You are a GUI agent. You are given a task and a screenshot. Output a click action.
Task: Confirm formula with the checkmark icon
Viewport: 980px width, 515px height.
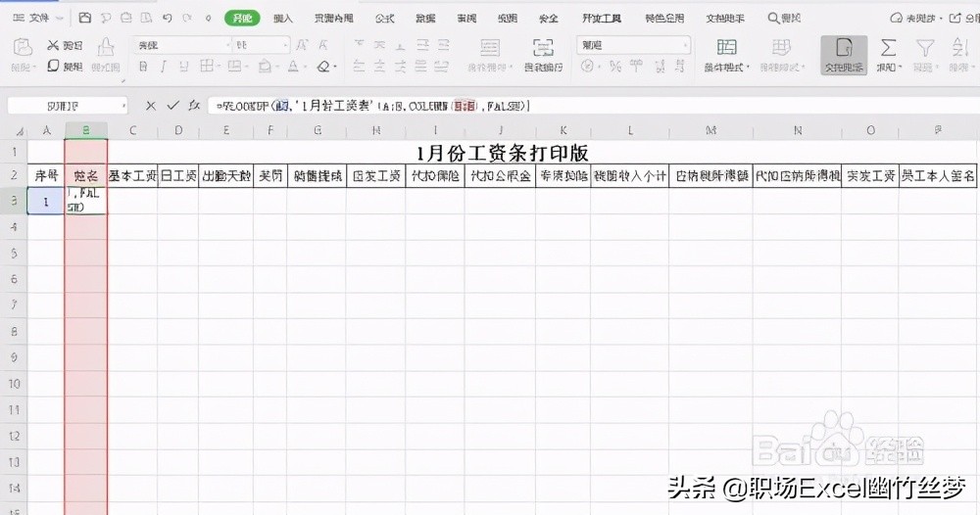coord(172,105)
